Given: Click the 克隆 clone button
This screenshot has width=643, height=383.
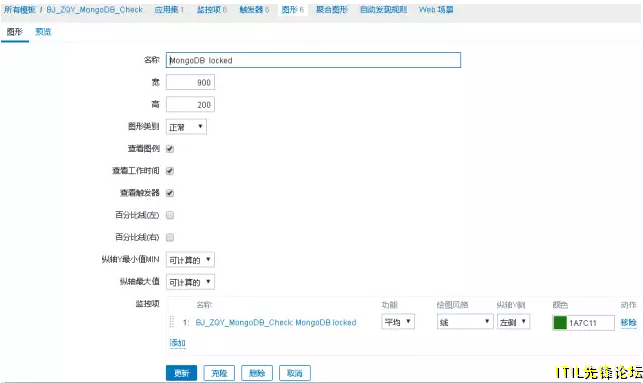Looking at the screenshot, I should 219,373.
